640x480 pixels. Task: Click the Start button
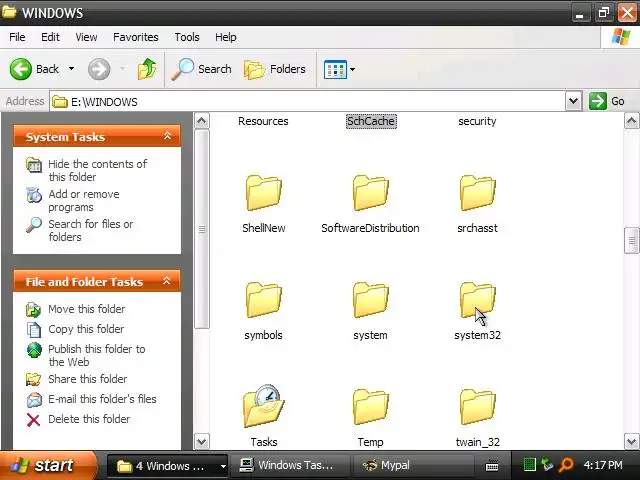(x=47, y=465)
